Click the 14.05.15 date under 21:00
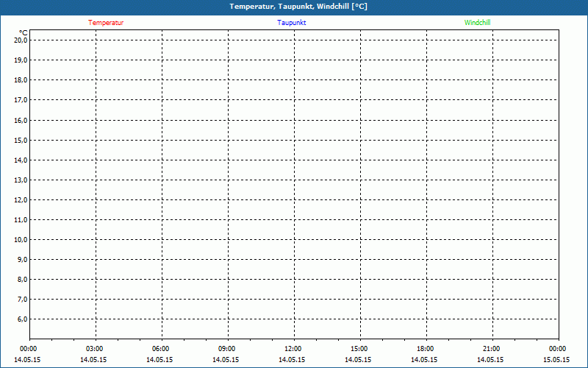 pos(490,360)
